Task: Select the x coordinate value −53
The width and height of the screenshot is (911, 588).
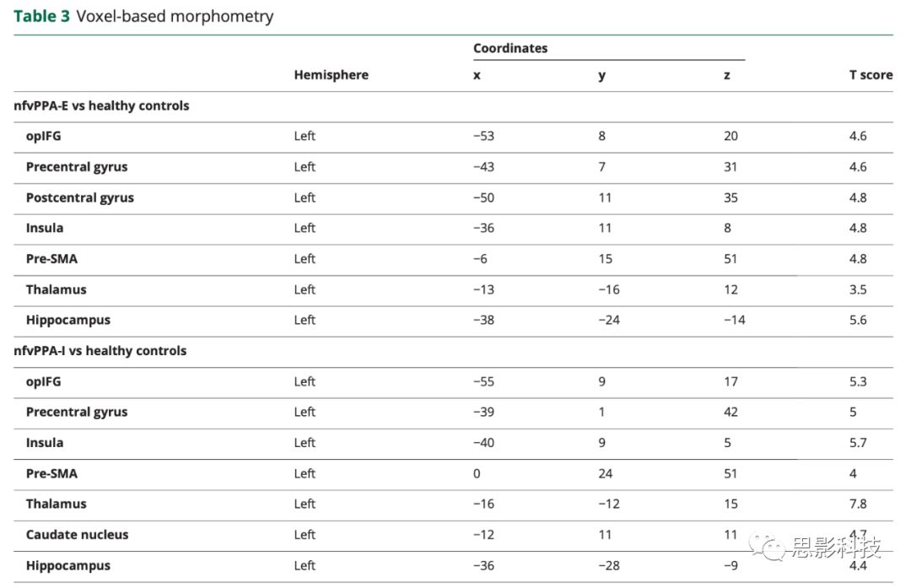Action: (x=483, y=137)
